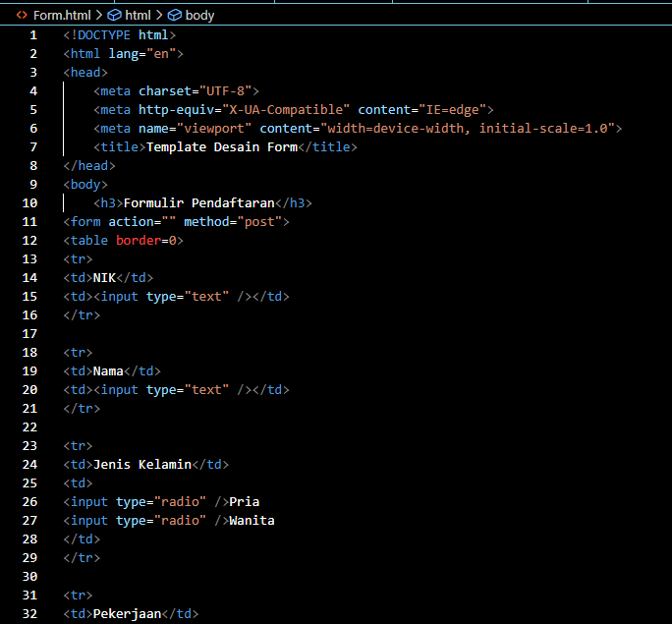
Task: Click the closing tr tag on line 16
Action: 82,315
